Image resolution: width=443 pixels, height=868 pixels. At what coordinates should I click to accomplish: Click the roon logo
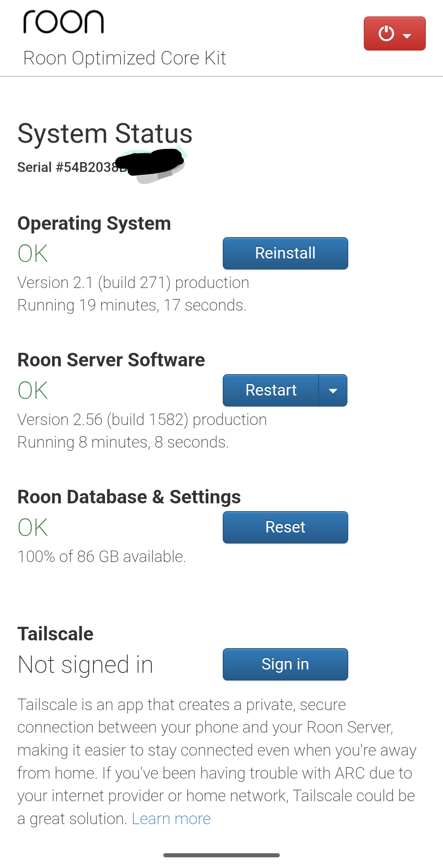coord(64,22)
